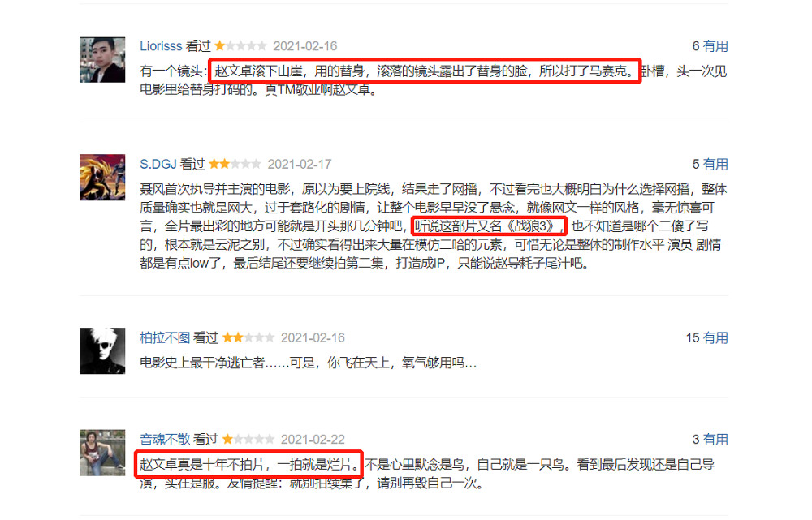
Task: Mark 音魂不散 review as useful
Action: point(715,440)
